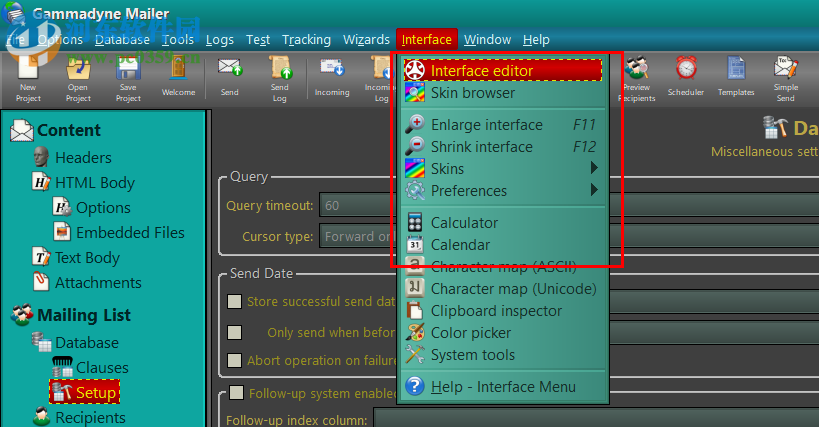Check Abort operation on failure box
This screenshot has width=819, height=427.
pyautogui.click(x=235, y=360)
